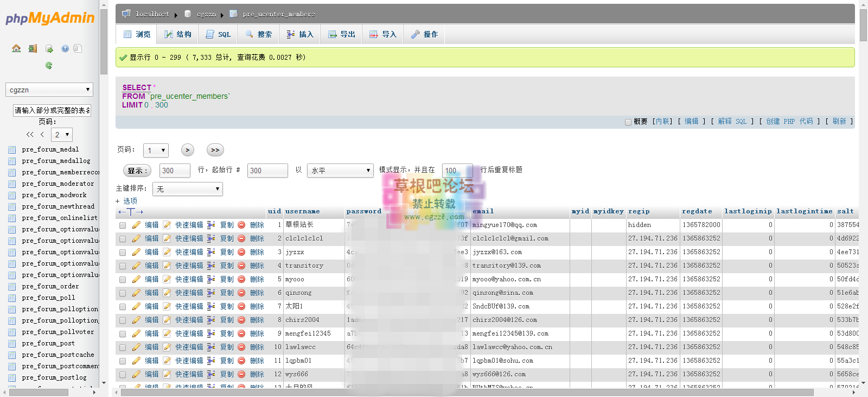This screenshot has height=397, width=868.
Task: Click the green reload navigation icon
Action: 49,65
